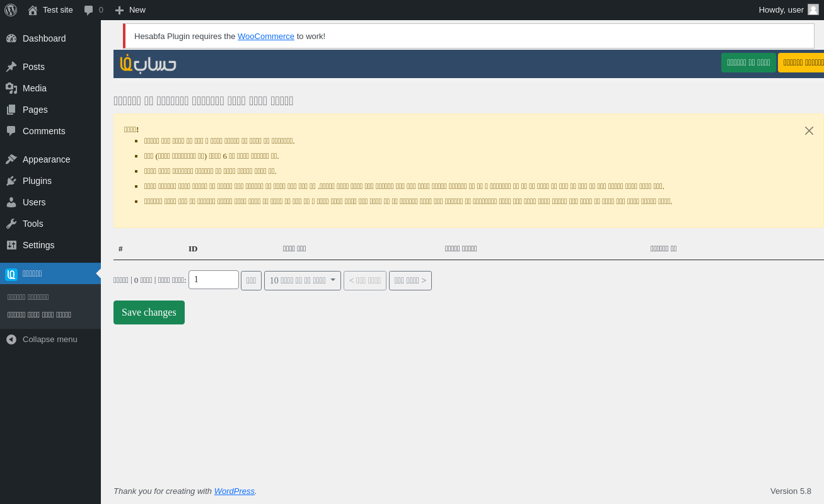Open the WordPress logo menu
The width and height of the screenshot is (824, 504).
[11, 10]
